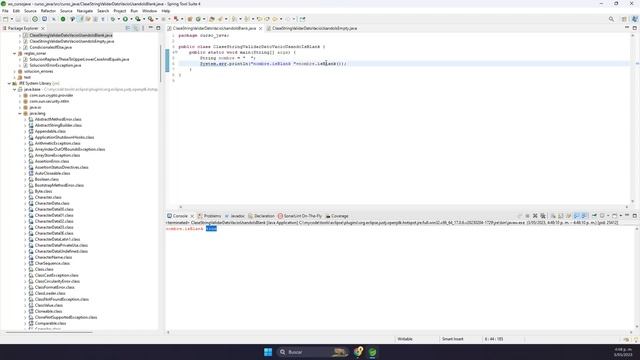Switch to the Javadoc tab
640x360 pixels.
(x=235, y=216)
